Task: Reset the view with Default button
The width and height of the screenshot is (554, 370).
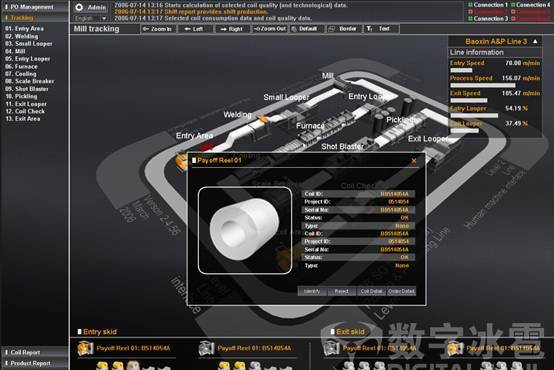Action: (306, 29)
